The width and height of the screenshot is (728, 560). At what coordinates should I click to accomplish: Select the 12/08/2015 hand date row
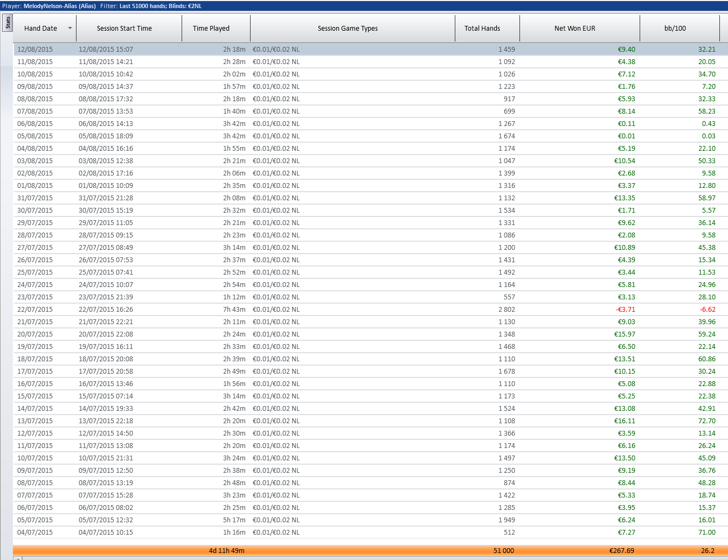coord(371,50)
